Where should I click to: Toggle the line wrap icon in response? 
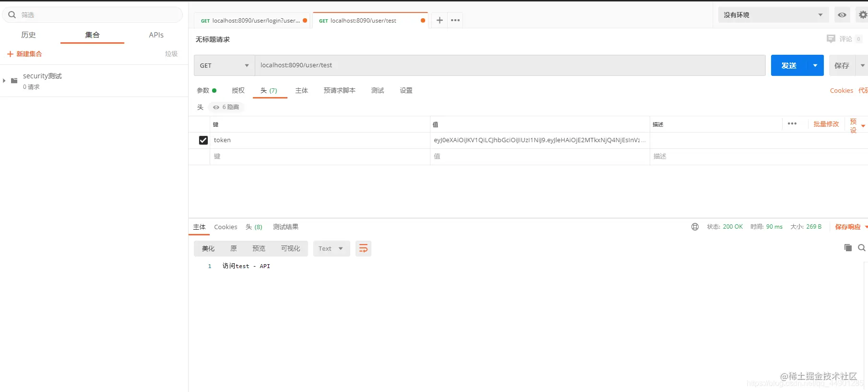tap(364, 248)
